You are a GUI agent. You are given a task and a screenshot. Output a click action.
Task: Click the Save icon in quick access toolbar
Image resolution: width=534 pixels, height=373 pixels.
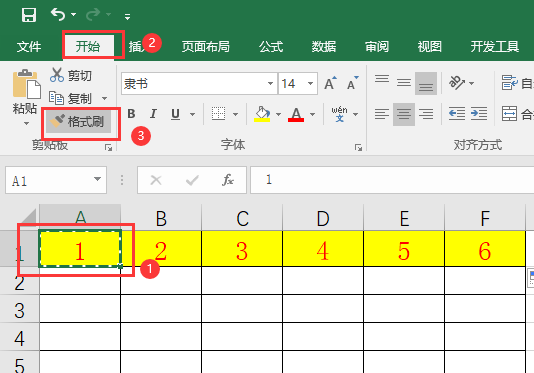click(29, 15)
